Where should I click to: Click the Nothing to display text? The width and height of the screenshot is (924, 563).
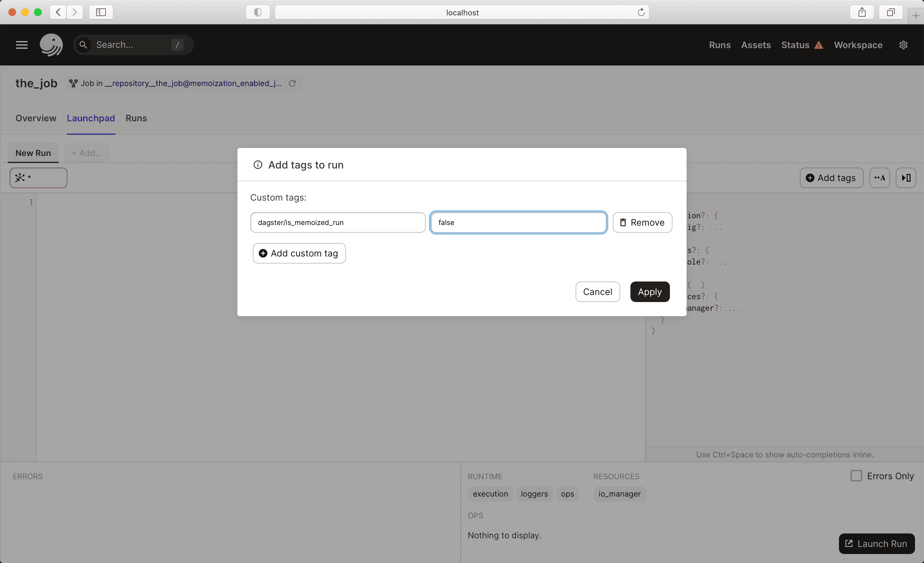(x=504, y=535)
